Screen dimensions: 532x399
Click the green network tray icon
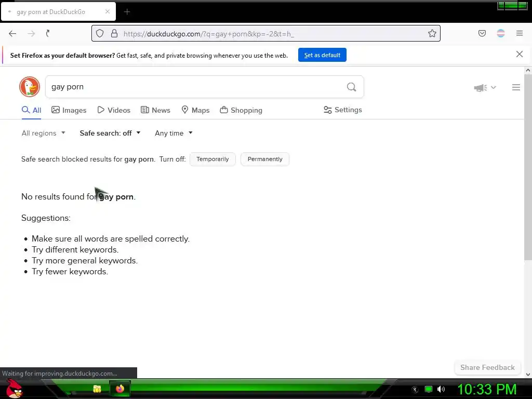[x=429, y=389]
